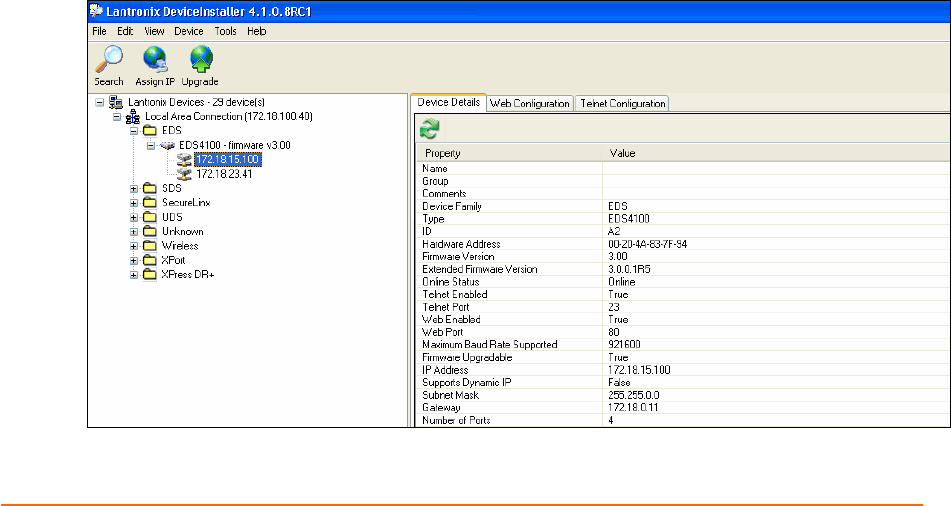The height and width of the screenshot is (506, 951).
Task: Select the highlighted 172.18.15.100 device
Action: (x=228, y=160)
